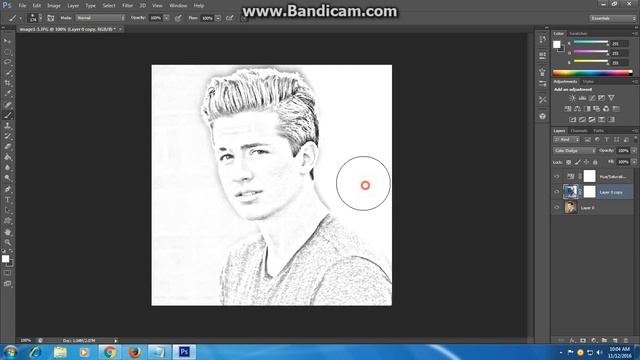Screen dimensions: 640x360
Task: Select the Zoom tool
Action: click(x=7, y=242)
